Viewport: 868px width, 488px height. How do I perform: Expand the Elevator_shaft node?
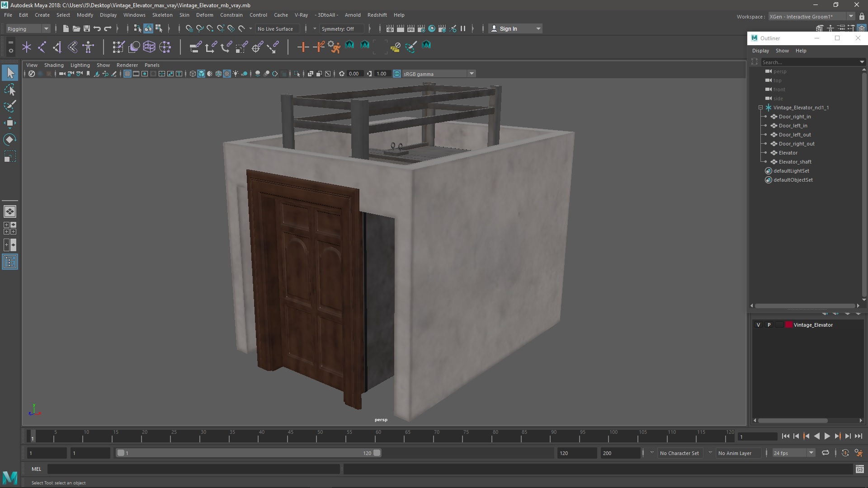(x=766, y=161)
